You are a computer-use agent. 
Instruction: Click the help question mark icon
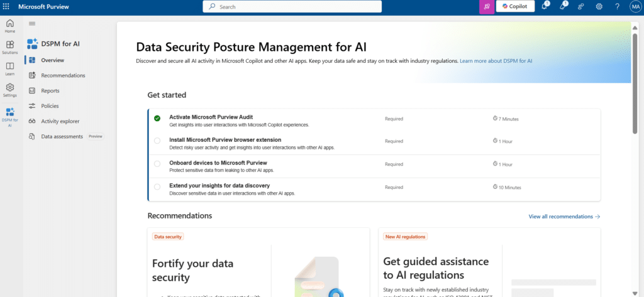point(617,7)
